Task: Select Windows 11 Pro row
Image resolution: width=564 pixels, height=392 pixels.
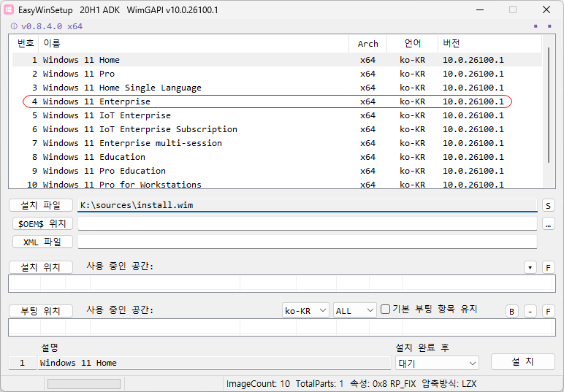Action: point(277,74)
